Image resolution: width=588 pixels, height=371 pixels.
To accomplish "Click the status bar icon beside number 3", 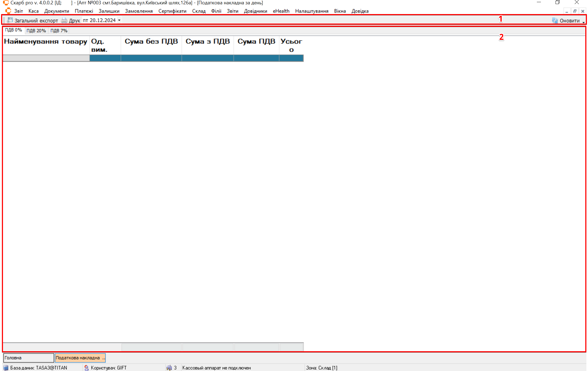I will 169,368.
